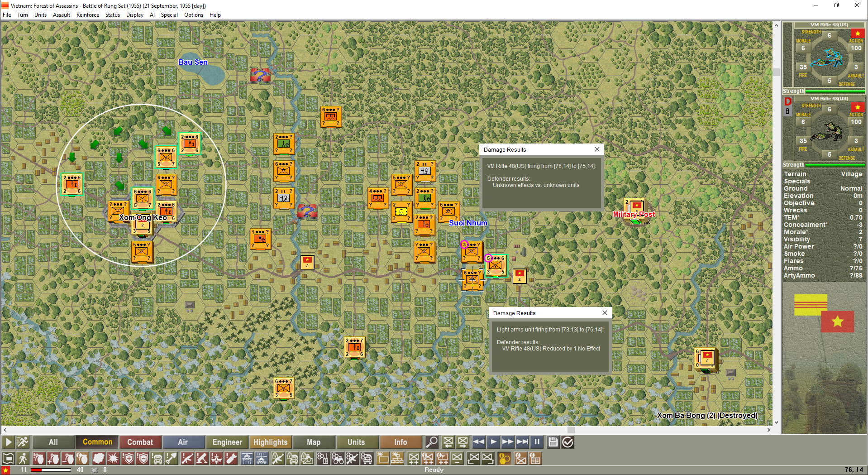
Task: Open the File menu
Action: pos(7,15)
